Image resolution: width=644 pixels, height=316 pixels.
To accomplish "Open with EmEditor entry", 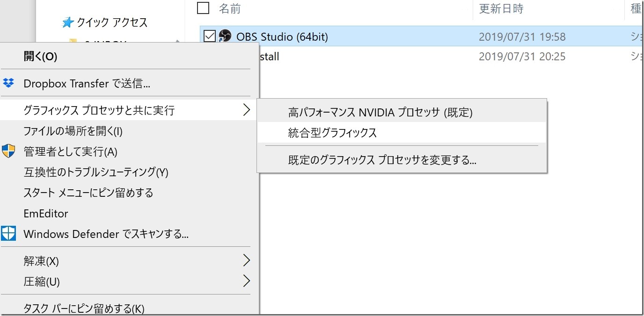I will click(129, 213).
